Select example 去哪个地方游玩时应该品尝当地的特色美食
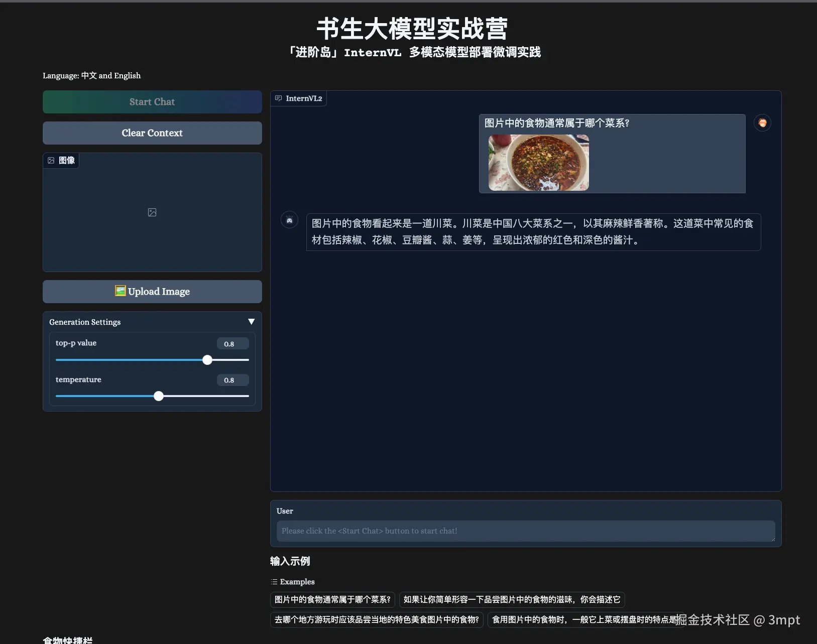Image resolution: width=817 pixels, height=644 pixels. [x=377, y=620]
